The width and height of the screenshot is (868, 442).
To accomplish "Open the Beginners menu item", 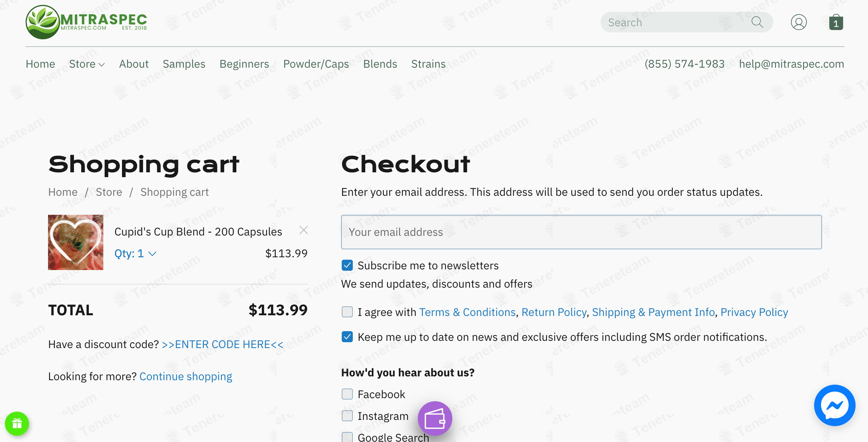I will click(244, 64).
